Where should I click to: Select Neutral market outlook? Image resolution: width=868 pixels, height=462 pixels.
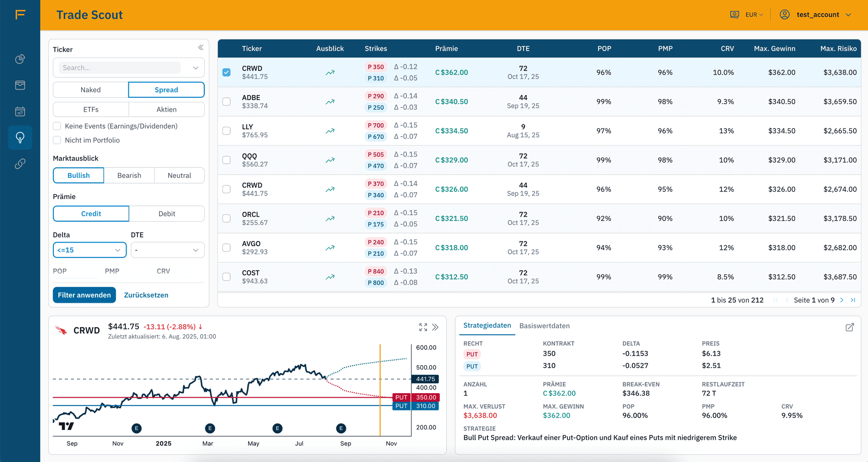click(179, 176)
